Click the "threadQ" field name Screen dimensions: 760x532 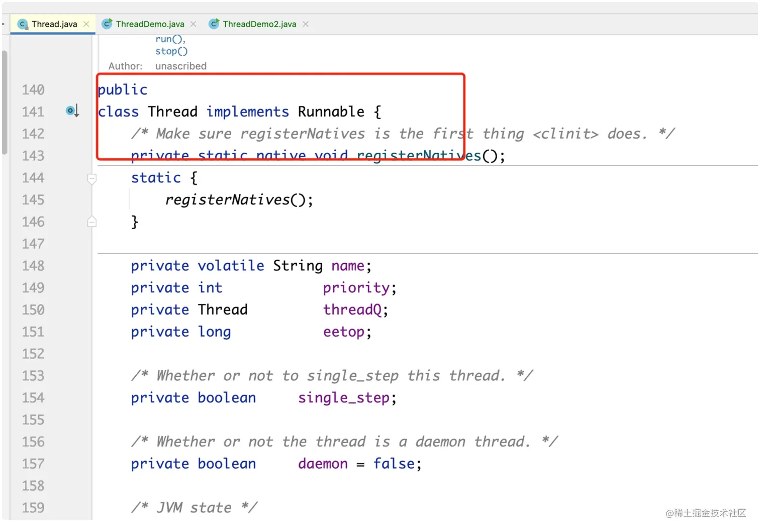point(352,309)
